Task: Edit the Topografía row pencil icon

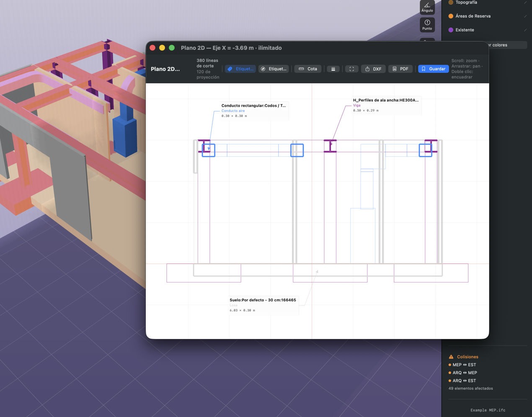Action: tap(525, 2)
